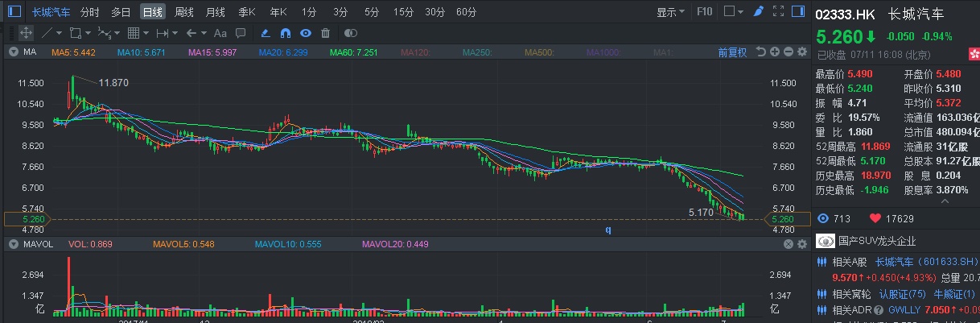Screen dimensions: 980x323
Task: Switch to 分时 chart tab
Action: pyautogui.click(x=90, y=12)
